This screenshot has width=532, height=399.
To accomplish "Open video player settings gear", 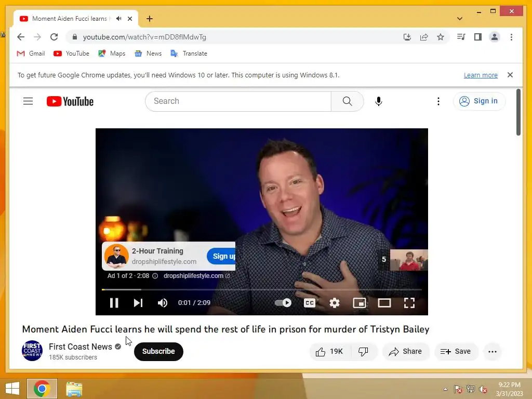I will [335, 303].
